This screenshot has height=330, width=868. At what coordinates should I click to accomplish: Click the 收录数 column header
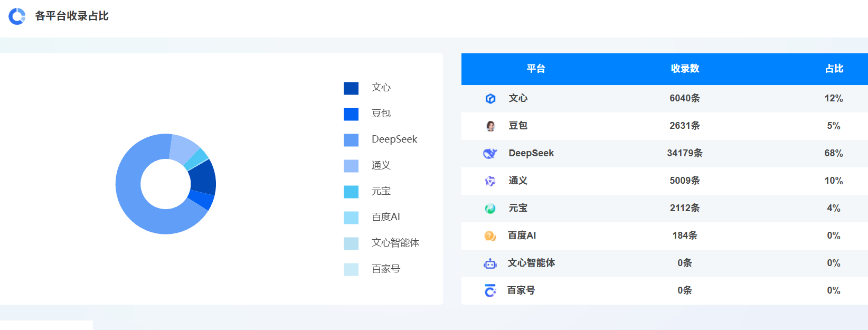pos(685,69)
